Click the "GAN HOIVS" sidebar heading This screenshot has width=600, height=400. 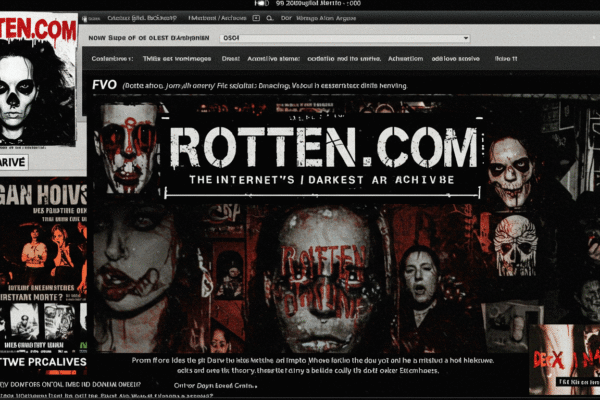point(43,194)
